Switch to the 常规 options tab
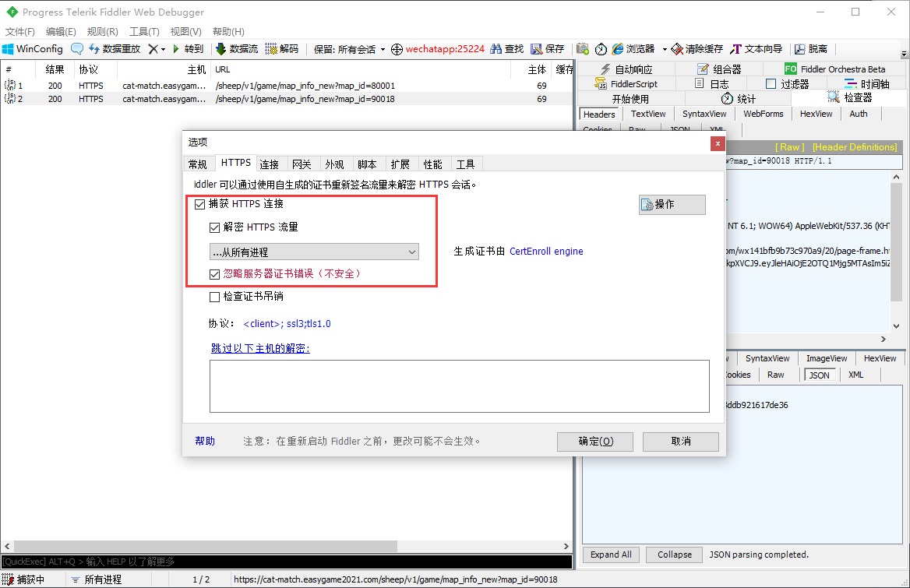 pyautogui.click(x=198, y=164)
